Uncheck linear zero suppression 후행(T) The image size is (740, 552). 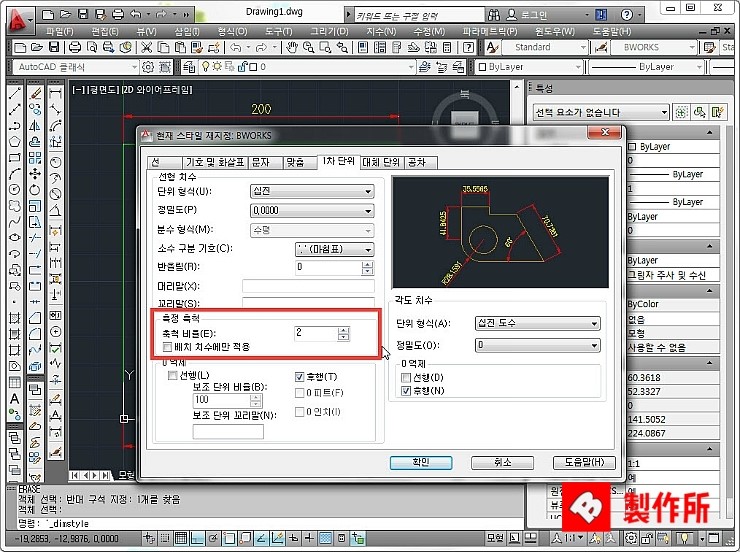[x=299, y=376]
